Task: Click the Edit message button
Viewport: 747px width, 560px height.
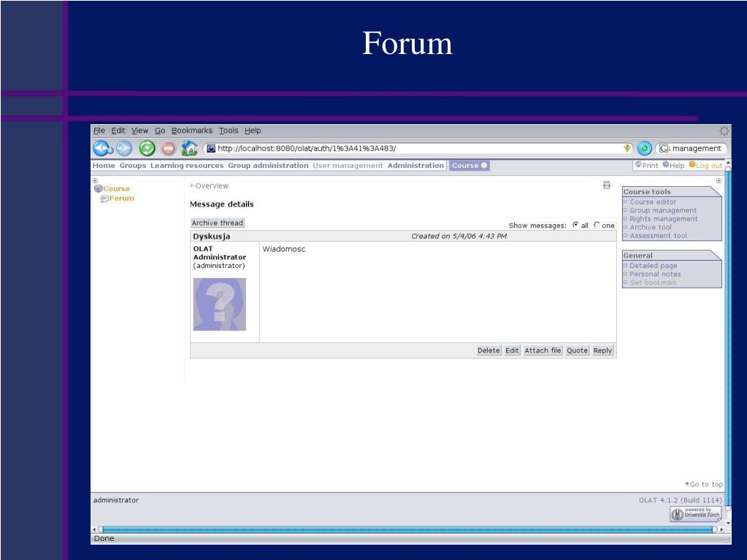Action: (x=512, y=350)
